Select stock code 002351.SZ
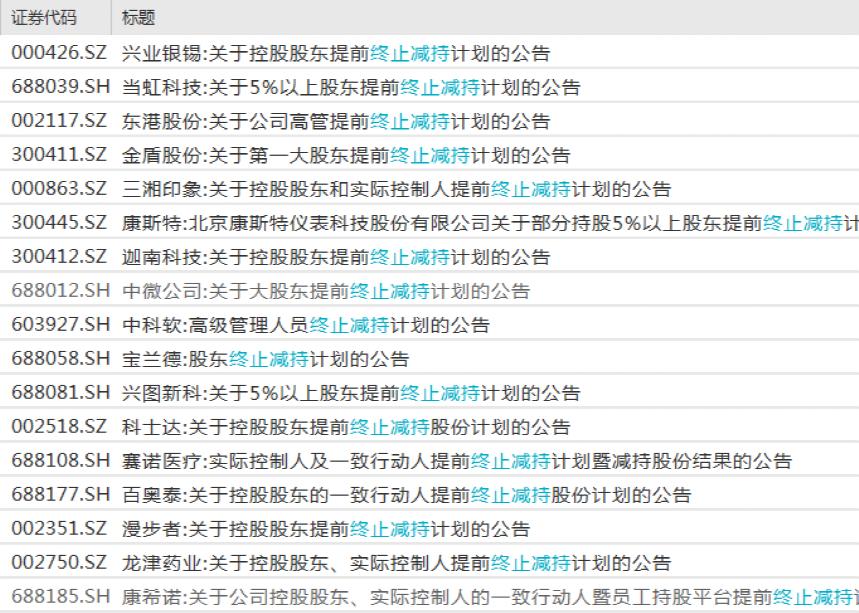859x613 pixels. tap(59, 528)
